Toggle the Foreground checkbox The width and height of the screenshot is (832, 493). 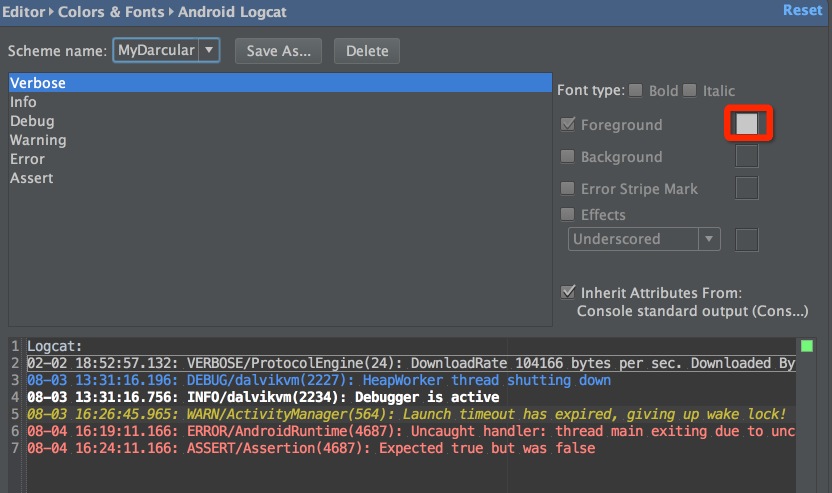click(568, 125)
